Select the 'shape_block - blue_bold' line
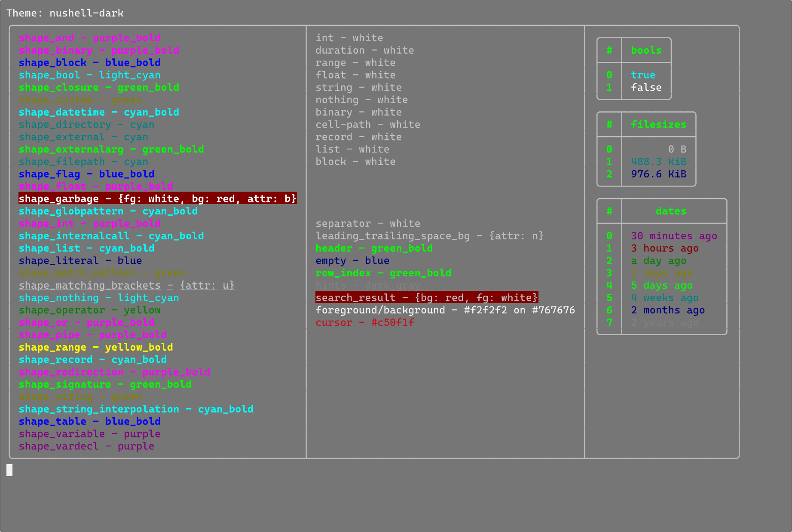 pyautogui.click(x=90, y=63)
